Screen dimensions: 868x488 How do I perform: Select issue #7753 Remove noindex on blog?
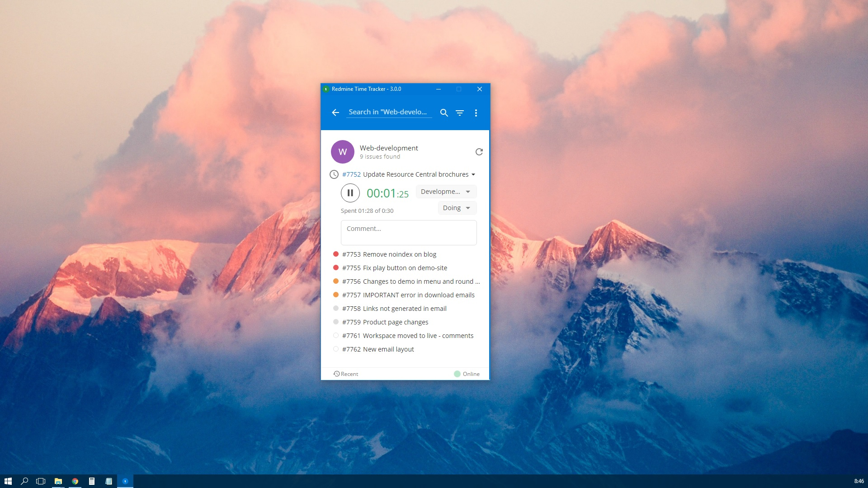(389, 254)
